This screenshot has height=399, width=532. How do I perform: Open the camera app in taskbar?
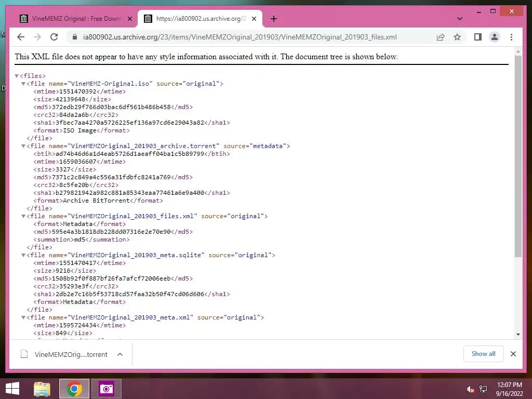pyautogui.click(x=106, y=389)
